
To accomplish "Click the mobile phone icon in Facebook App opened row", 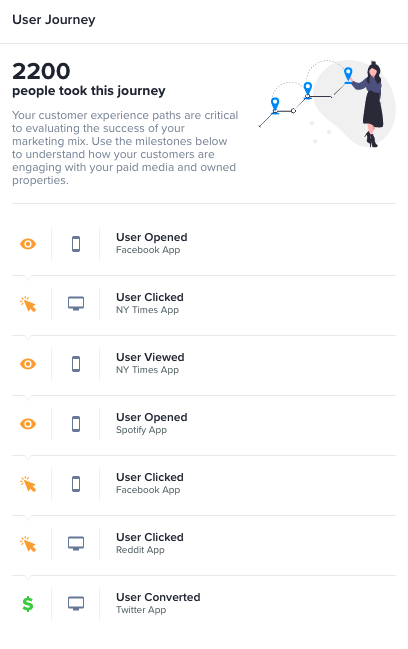I will click(x=76, y=244).
